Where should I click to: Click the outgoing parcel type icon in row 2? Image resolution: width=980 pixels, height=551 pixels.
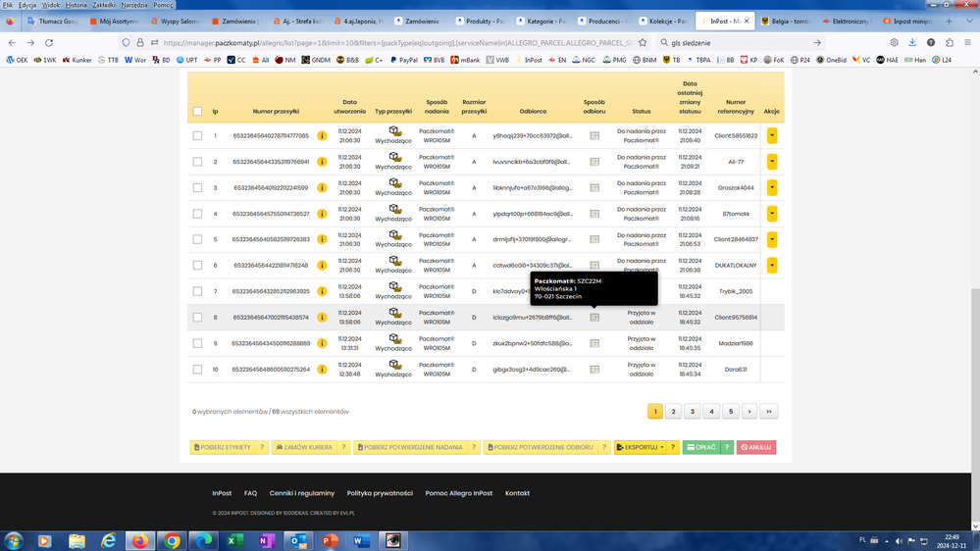pos(394,157)
